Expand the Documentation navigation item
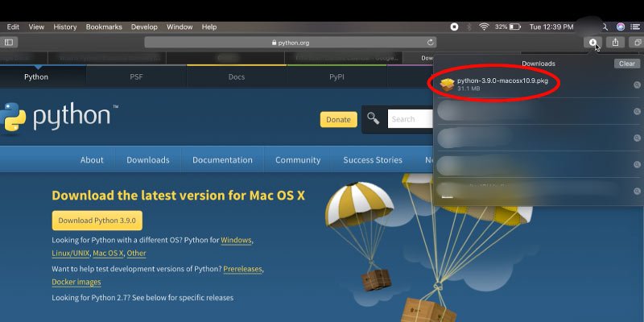 (223, 160)
